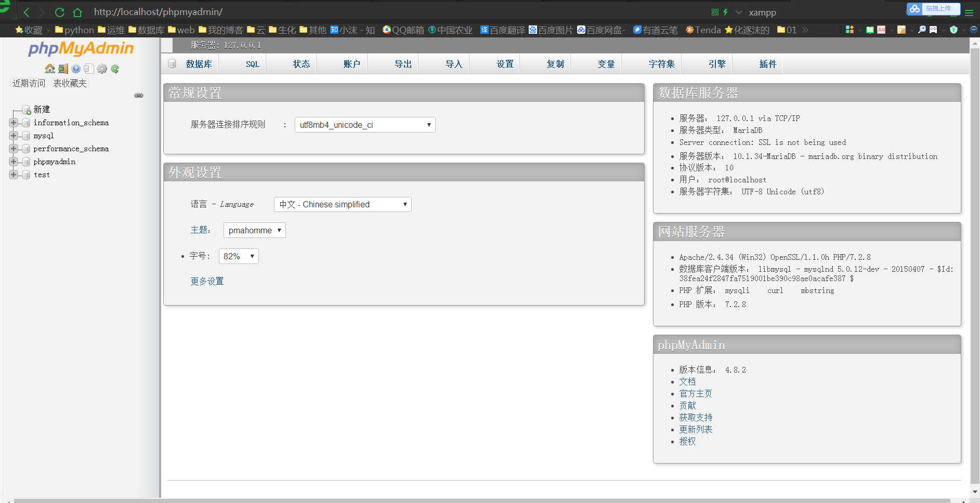Show more bookmarks with double chevron
This screenshot has width=980, height=503.
click(805, 30)
